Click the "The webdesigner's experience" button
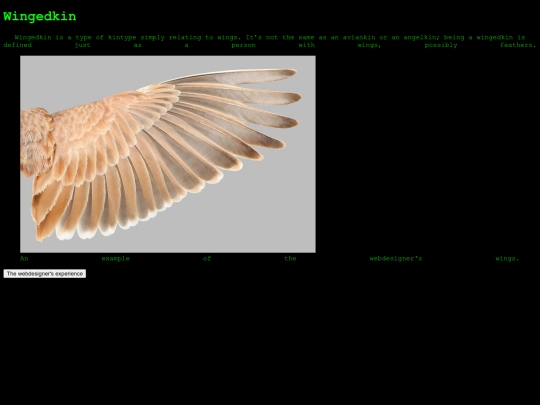Screen dimensions: 540x405 point(45,273)
